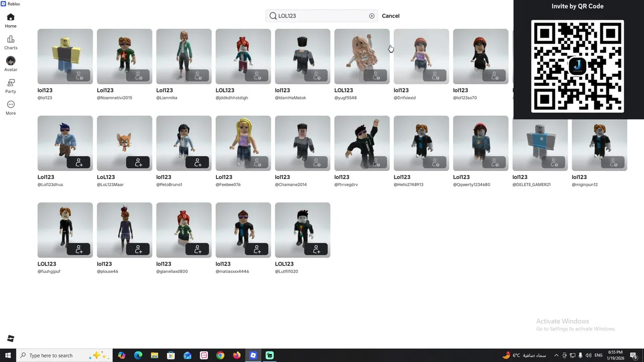This screenshot has height=362, width=644.
Task: Add friend @gianellaxd800
Action: tap(198, 249)
